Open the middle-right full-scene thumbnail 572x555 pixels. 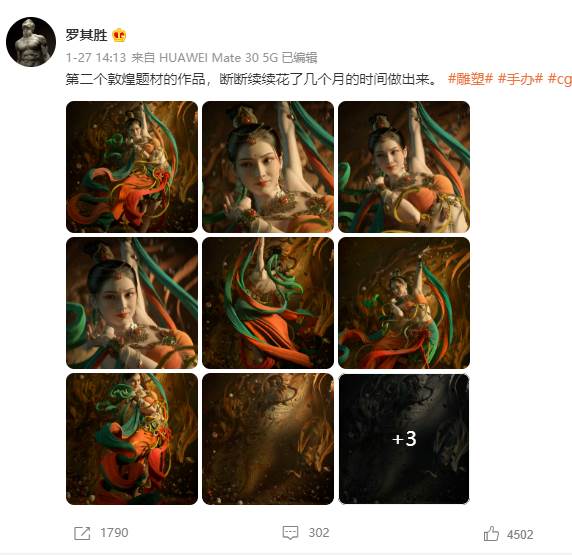[x=404, y=303]
